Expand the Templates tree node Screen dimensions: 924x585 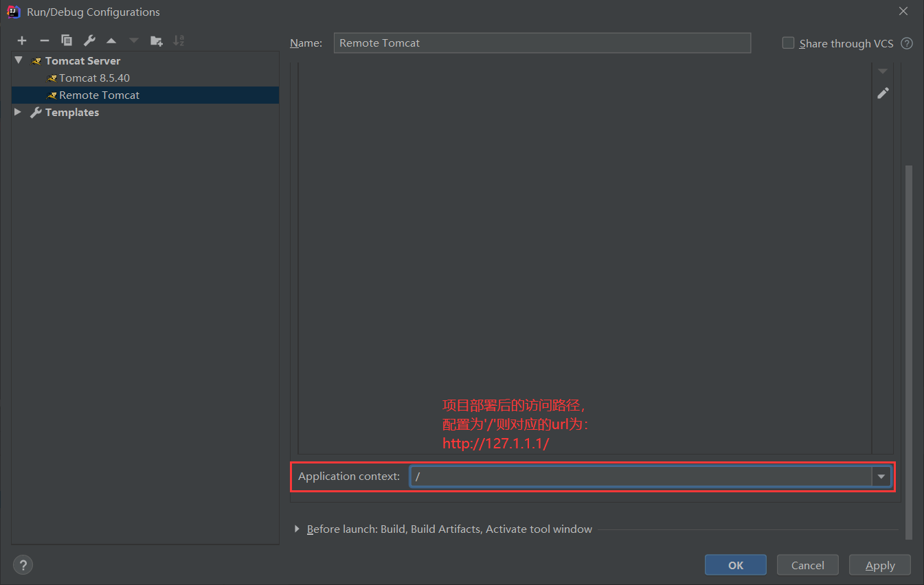point(19,112)
